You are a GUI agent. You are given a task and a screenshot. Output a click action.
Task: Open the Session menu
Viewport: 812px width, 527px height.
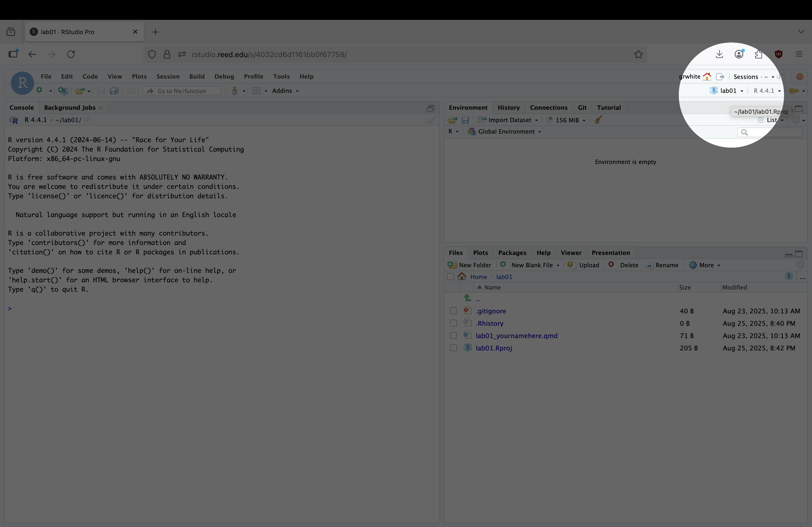168,76
